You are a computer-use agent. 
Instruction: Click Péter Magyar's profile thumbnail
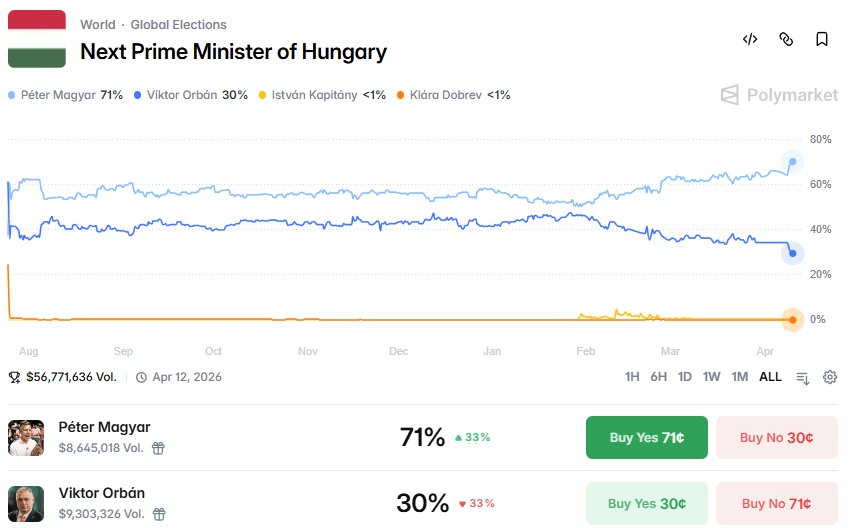click(x=26, y=437)
